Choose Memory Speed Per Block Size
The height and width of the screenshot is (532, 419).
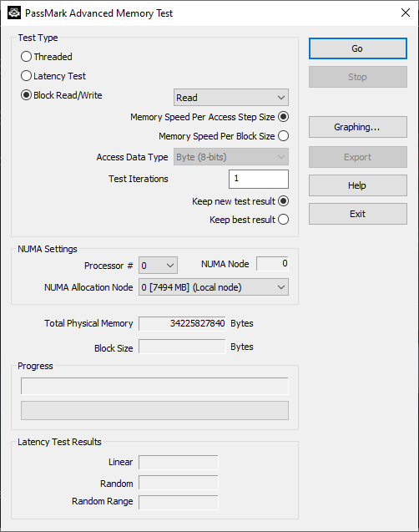pos(224,135)
